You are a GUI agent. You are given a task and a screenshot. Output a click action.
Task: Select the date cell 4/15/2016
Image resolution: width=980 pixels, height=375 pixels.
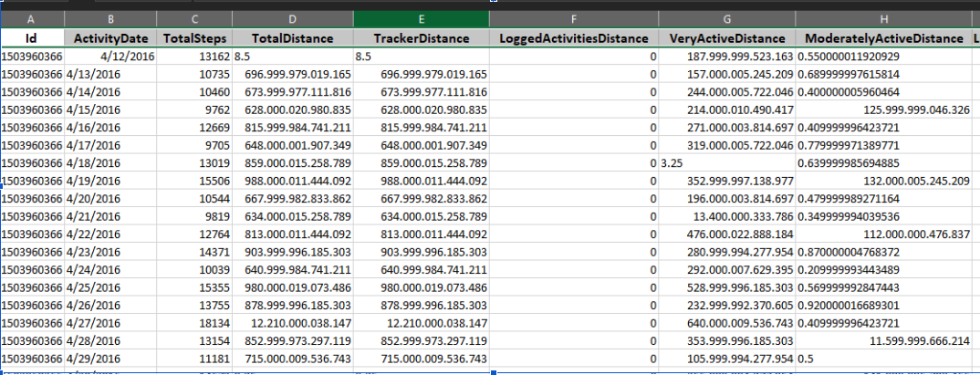pyautogui.click(x=110, y=110)
